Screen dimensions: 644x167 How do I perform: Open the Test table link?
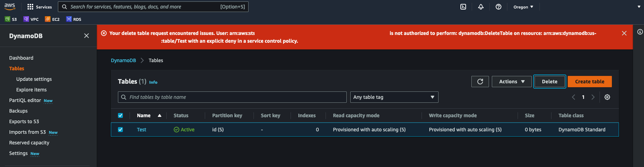[x=142, y=130]
